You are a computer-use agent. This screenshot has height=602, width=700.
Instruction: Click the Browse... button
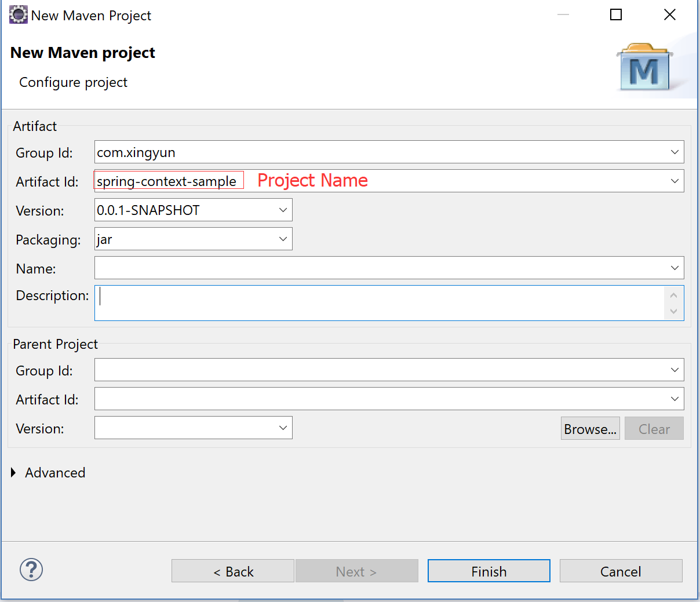point(590,429)
